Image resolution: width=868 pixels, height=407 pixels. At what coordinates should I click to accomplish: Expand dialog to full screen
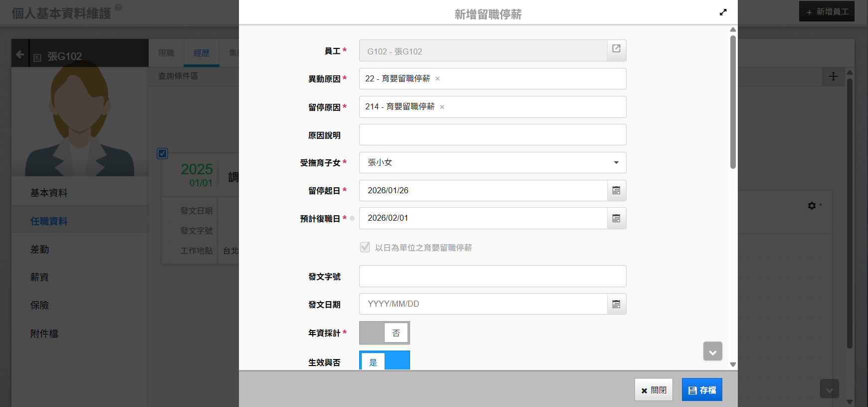[723, 12]
